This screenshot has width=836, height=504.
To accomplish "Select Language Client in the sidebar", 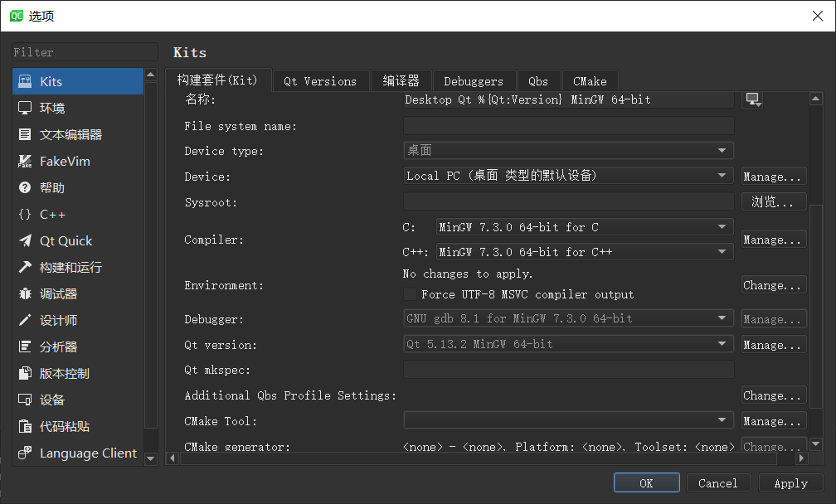I will (x=87, y=453).
